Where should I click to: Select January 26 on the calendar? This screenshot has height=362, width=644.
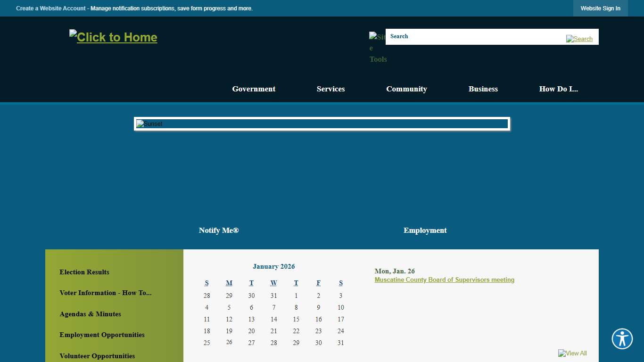[229, 343]
